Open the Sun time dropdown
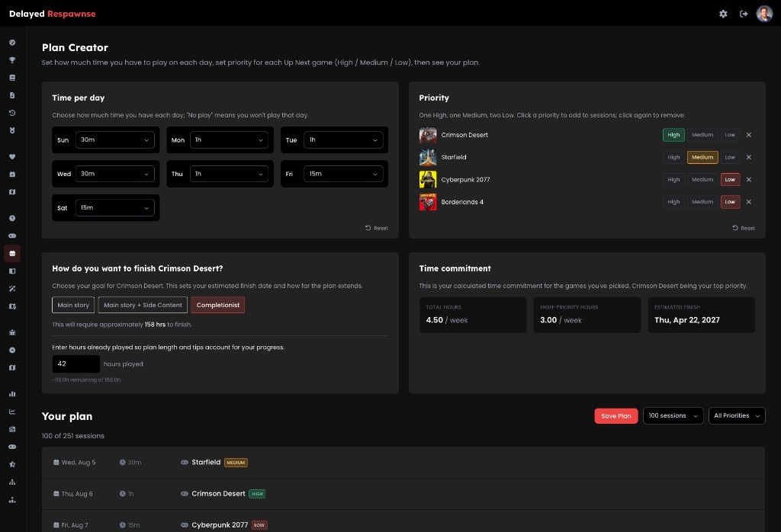781x532 pixels. (x=114, y=139)
